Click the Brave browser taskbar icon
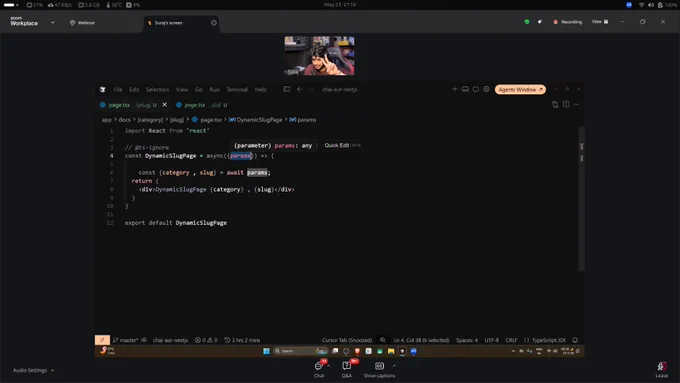Screen dimensions: 680x383 point(357,351)
